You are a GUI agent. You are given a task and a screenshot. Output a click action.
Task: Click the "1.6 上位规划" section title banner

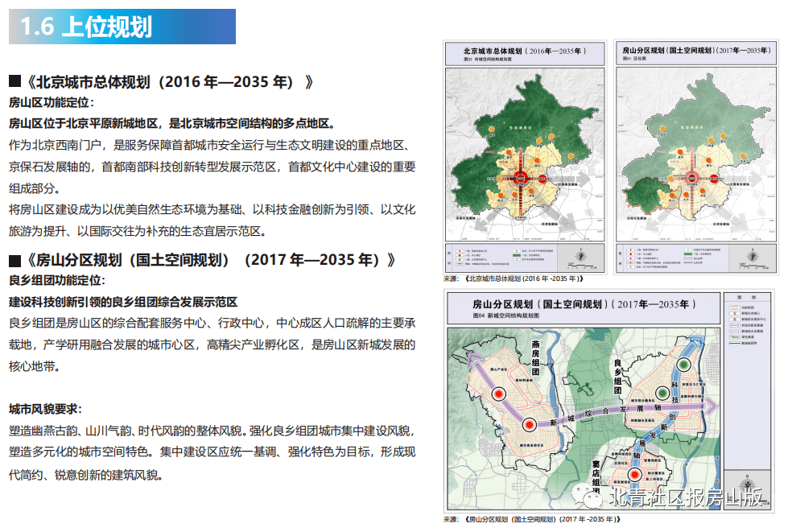pyautogui.click(x=122, y=27)
